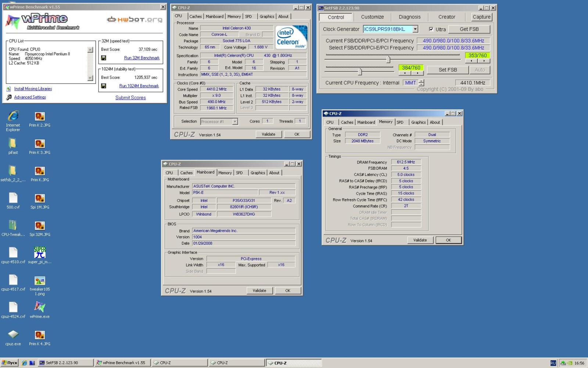Viewport: 588px width, 368px height.
Task: Click the Advanced Settings link in wPrime
Action: pos(30,97)
